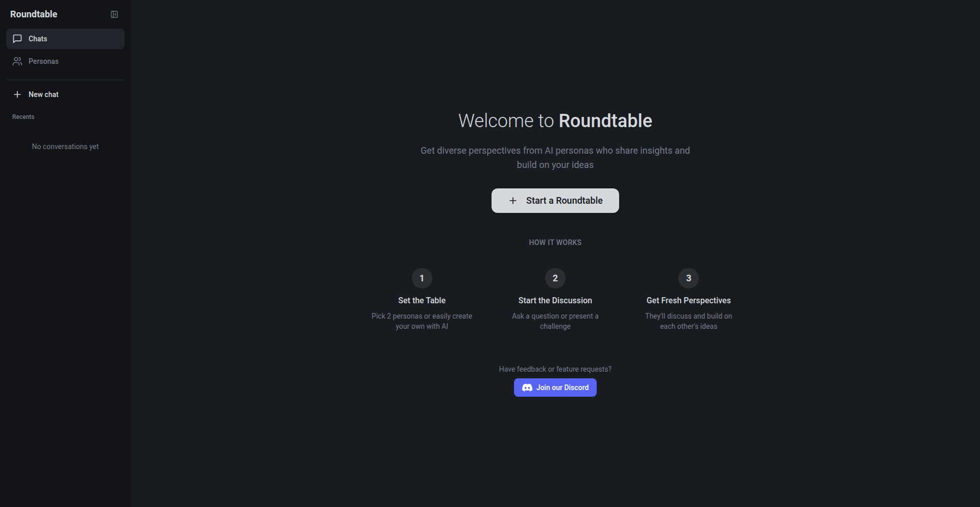Click the Chats speech bubble icon
This screenshot has width=980, height=507.
(x=17, y=38)
